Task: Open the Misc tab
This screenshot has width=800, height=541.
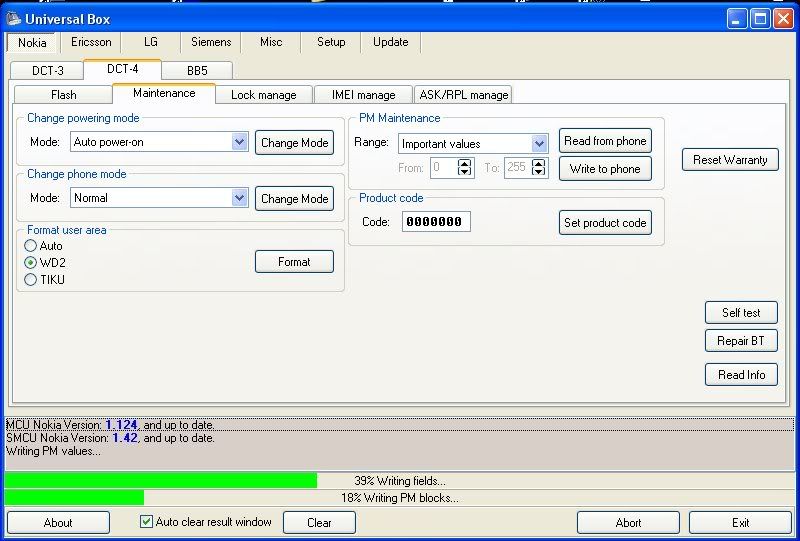Action: [271, 42]
